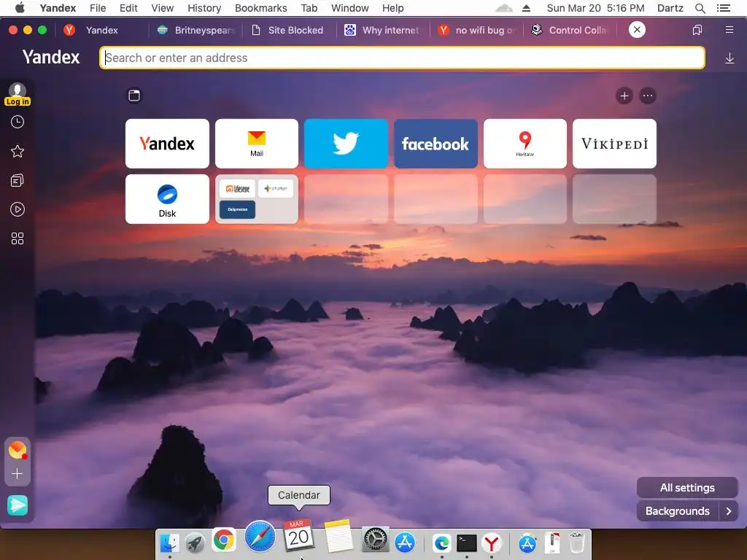Launch Safari from the Dock

pyautogui.click(x=260, y=536)
